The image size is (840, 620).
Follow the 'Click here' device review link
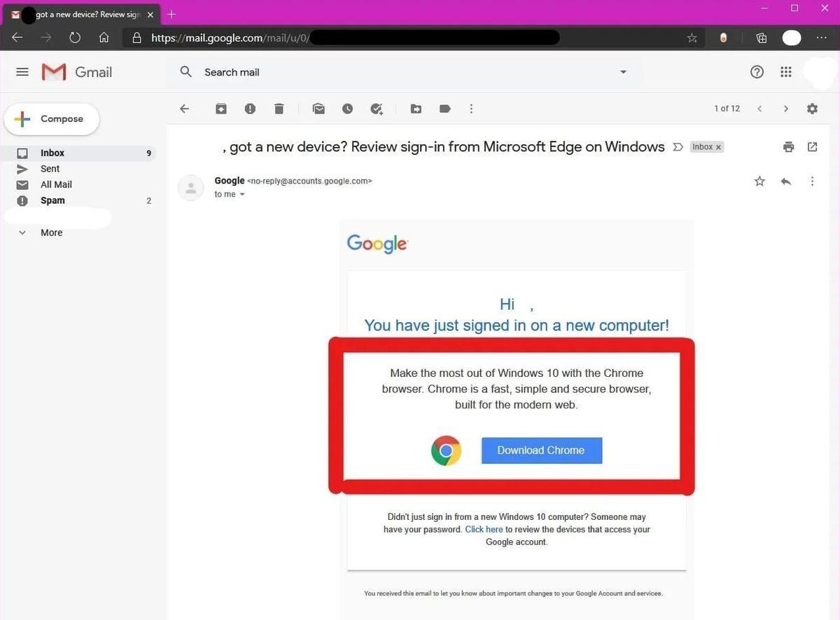click(484, 529)
